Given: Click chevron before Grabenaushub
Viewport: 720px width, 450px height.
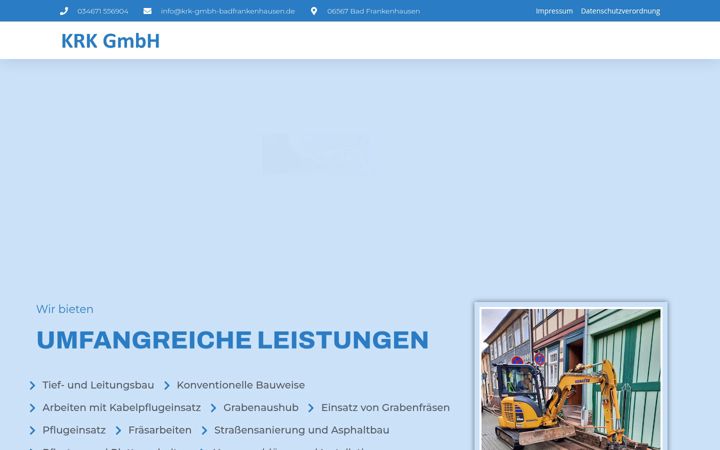Looking at the screenshot, I should click(213, 408).
